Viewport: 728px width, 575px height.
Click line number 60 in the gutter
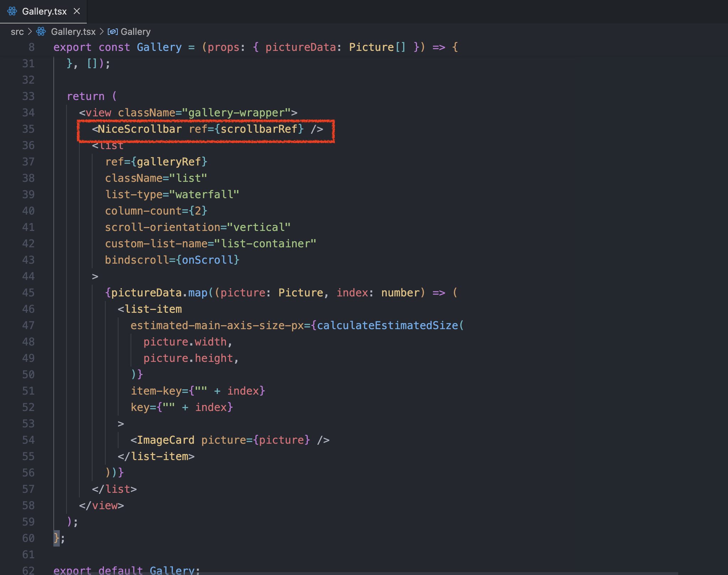tap(28, 538)
